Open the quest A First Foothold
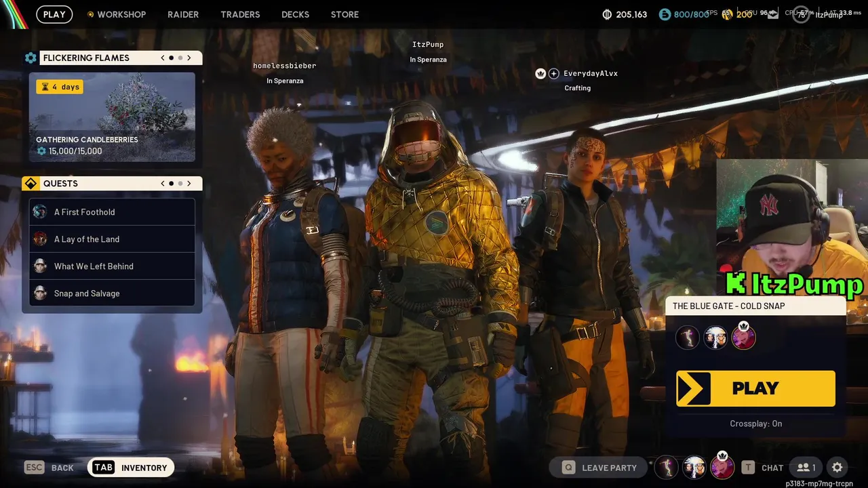Viewport: 868px width, 488px height. coord(112,212)
